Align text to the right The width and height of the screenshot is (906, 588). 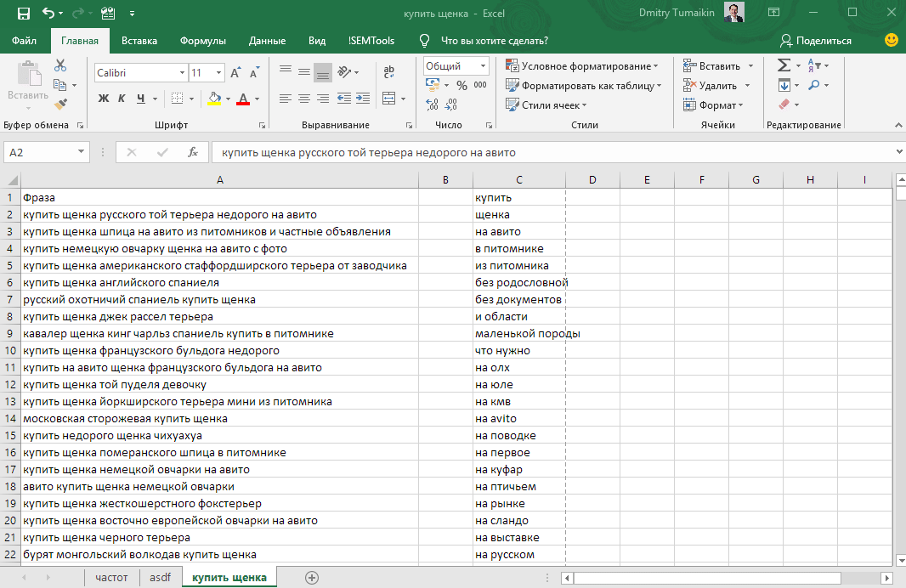coord(323,99)
